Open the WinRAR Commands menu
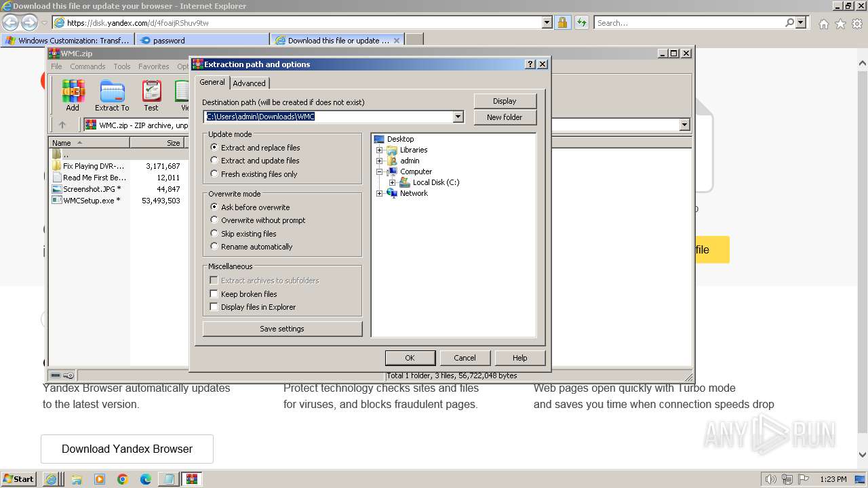Image resolution: width=868 pixels, height=488 pixels. pos(87,66)
